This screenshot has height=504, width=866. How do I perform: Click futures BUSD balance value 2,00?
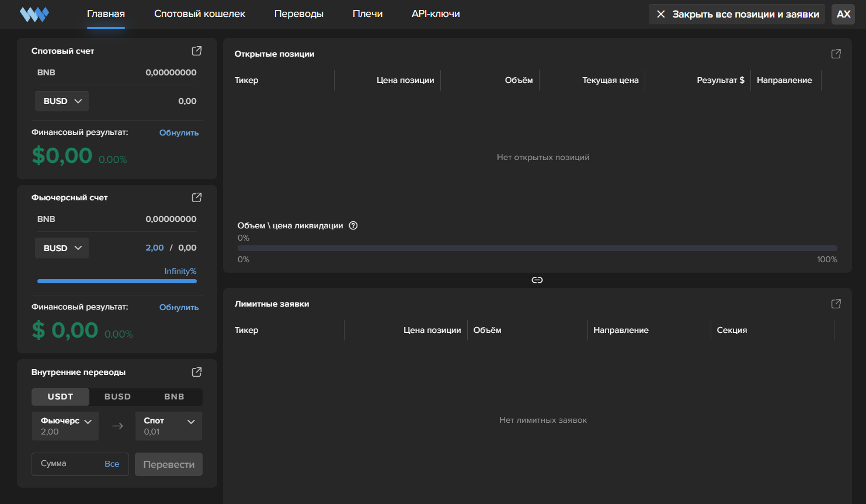tap(155, 248)
